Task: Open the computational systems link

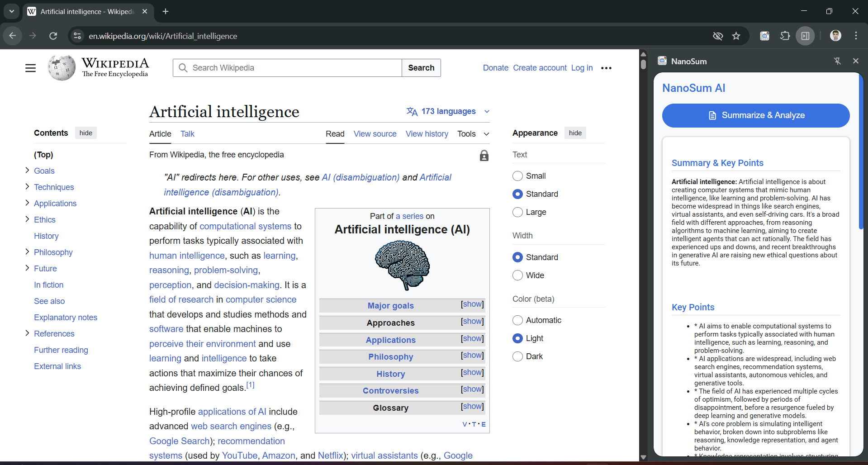Action: tap(246, 226)
